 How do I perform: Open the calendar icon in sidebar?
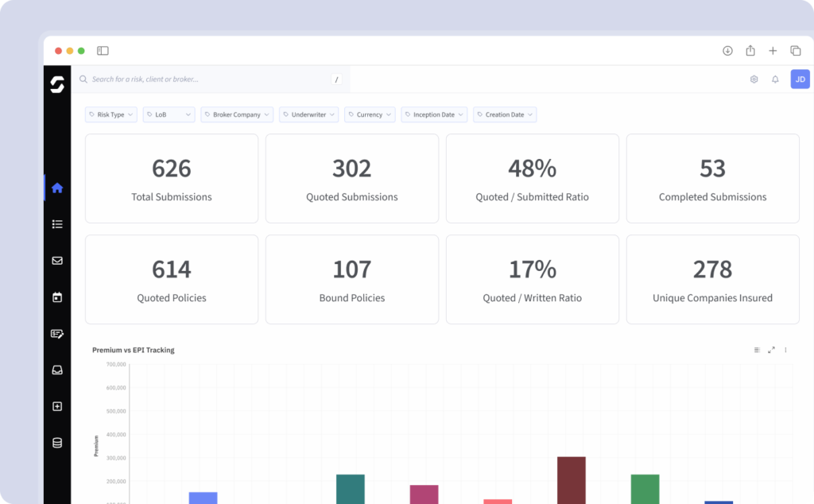click(x=56, y=297)
